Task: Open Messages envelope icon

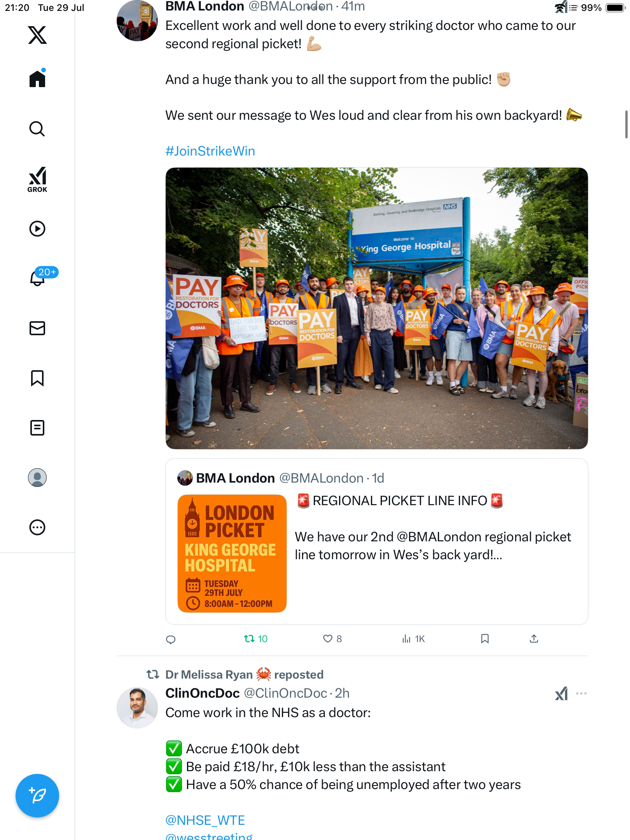Action: point(37,328)
